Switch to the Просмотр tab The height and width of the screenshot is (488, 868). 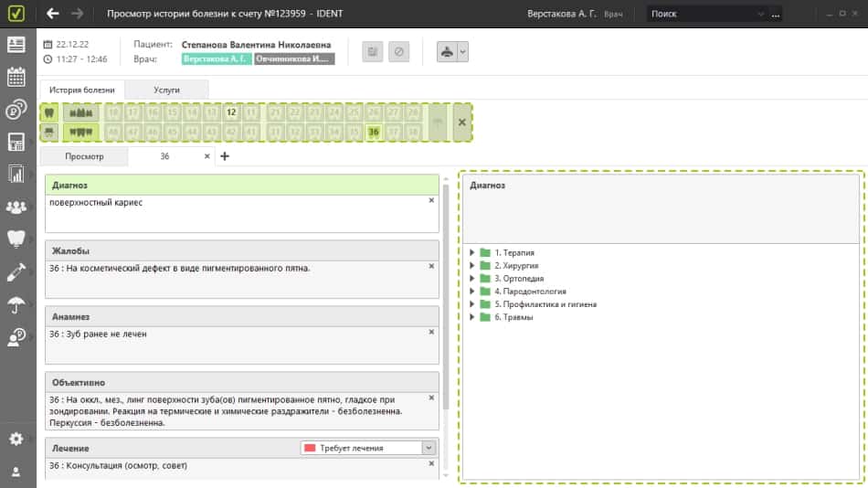84,156
